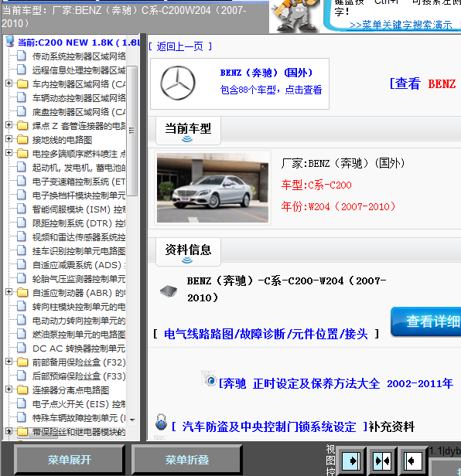This screenshot has width=461, height=476.
Task: Open the 菜单关键字搜索演示 link
Action: (x=401, y=25)
